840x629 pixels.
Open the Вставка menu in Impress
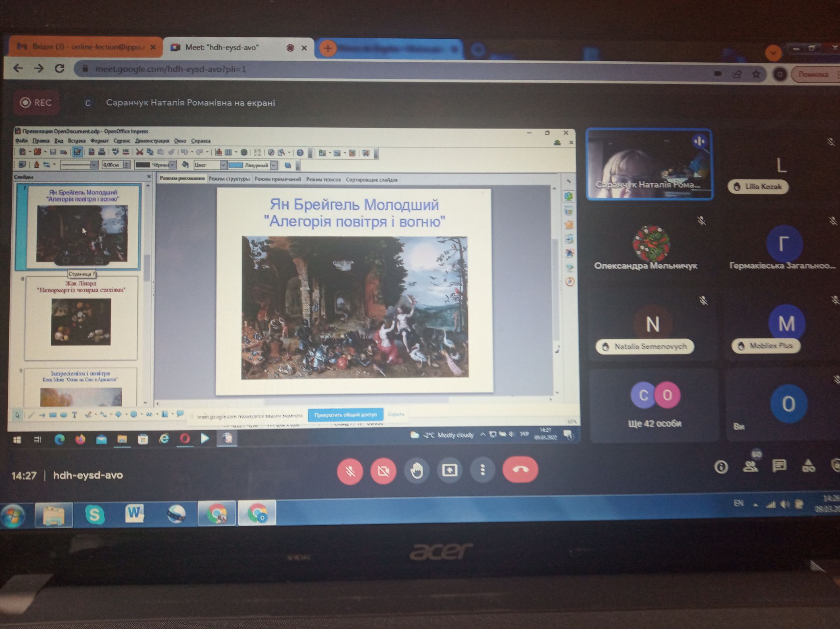77,141
